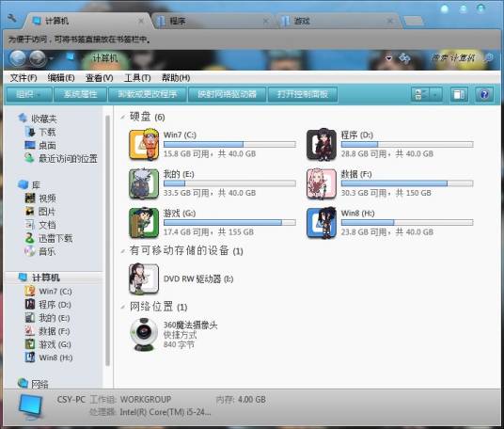Open the 数据 (F:) drive icon
The width and height of the screenshot is (504, 429).
pos(322,183)
